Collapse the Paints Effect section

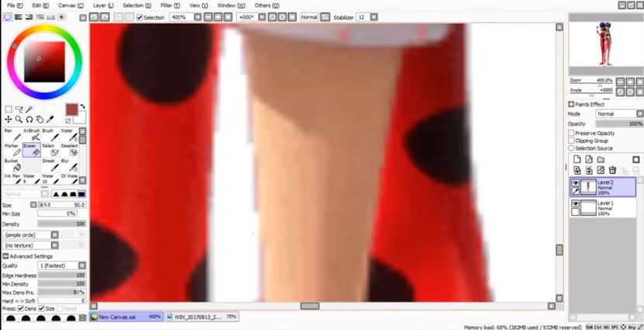571,104
